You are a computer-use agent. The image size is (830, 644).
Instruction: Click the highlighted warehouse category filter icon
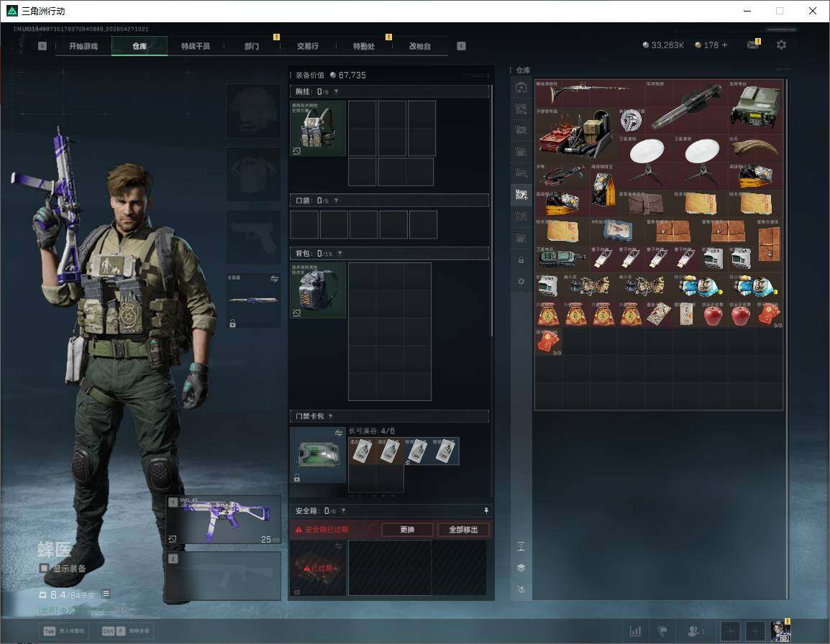pyautogui.click(x=521, y=194)
